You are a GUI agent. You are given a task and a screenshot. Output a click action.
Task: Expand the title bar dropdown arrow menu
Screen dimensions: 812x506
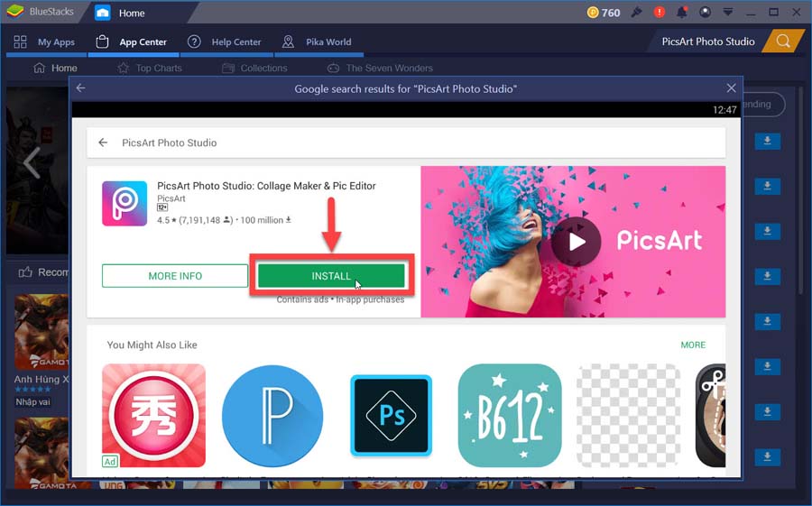(x=727, y=12)
